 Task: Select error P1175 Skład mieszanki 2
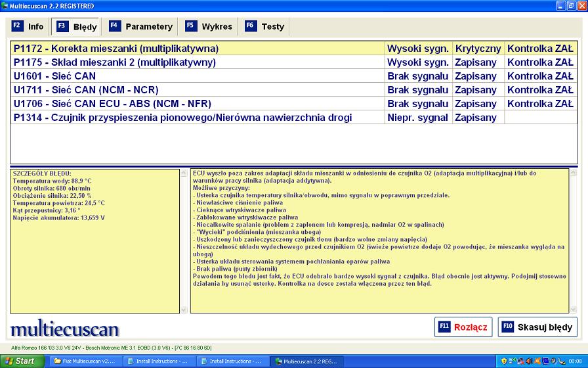coord(293,62)
